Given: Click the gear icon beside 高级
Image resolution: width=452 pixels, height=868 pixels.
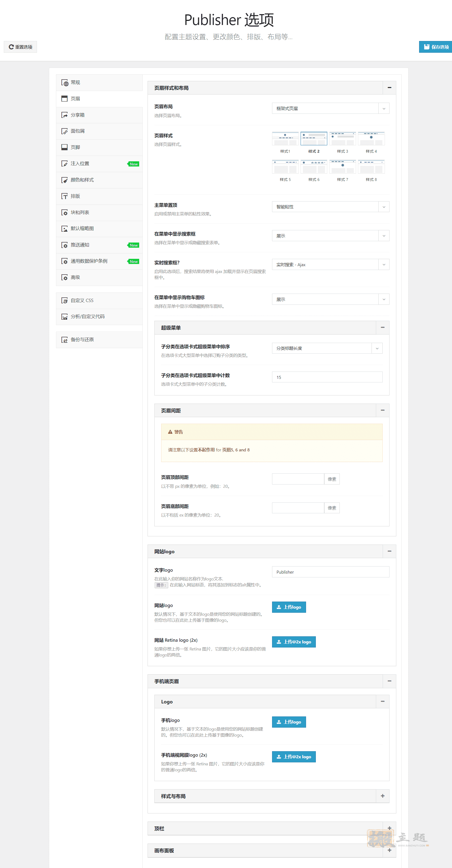Looking at the screenshot, I should click(x=64, y=277).
